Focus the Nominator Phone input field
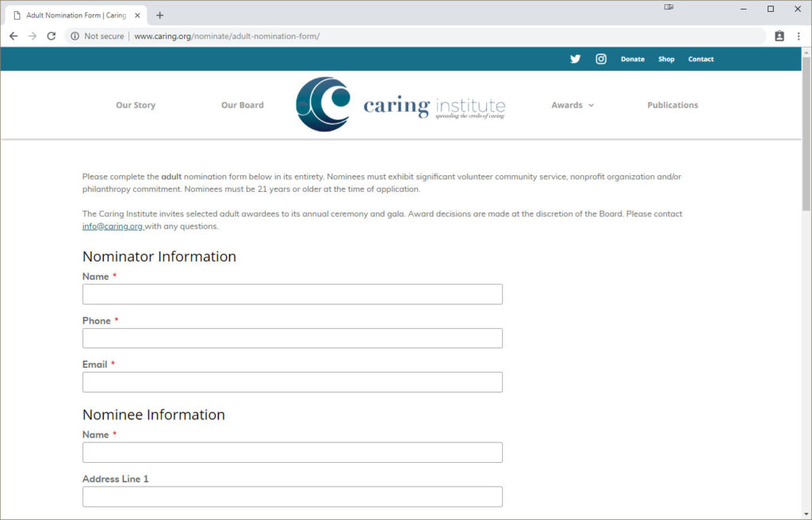Image resolution: width=812 pixels, height=520 pixels. pyautogui.click(x=292, y=338)
